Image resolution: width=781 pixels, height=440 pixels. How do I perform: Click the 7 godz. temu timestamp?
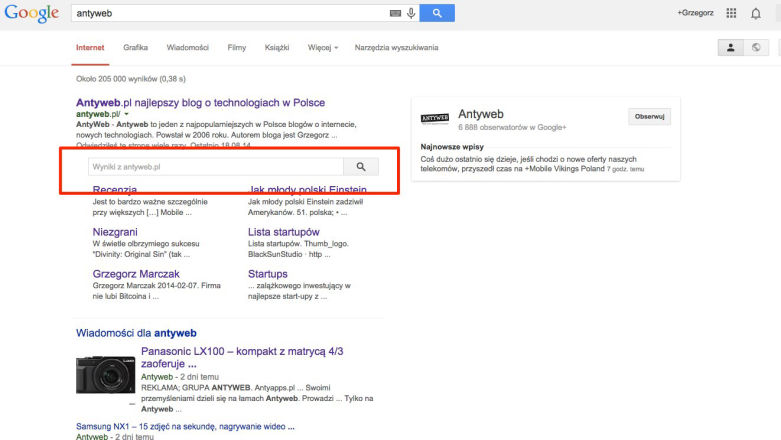click(x=625, y=169)
